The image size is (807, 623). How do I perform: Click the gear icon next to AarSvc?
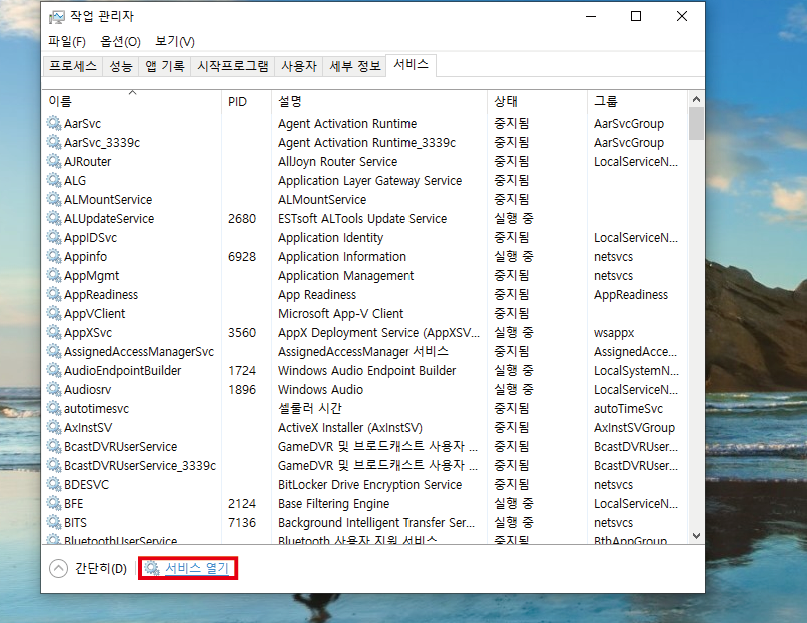click(54, 123)
